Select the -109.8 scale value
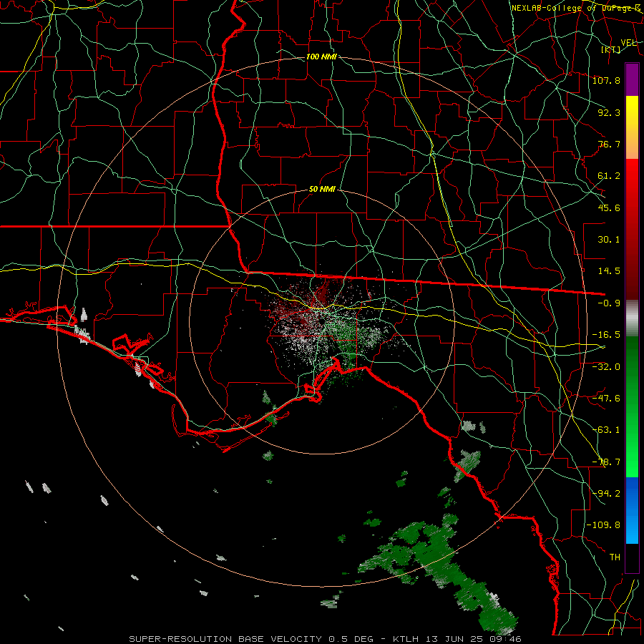 click(x=603, y=525)
